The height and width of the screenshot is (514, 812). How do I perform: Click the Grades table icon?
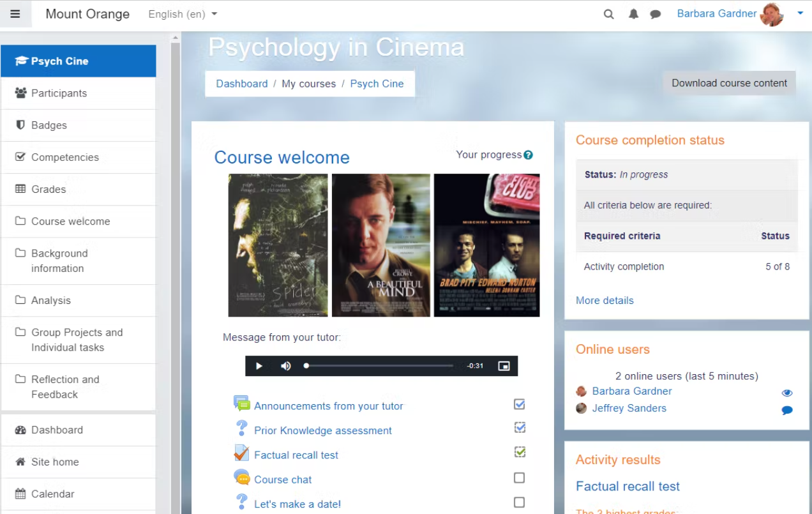pyautogui.click(x=20, y=189)
